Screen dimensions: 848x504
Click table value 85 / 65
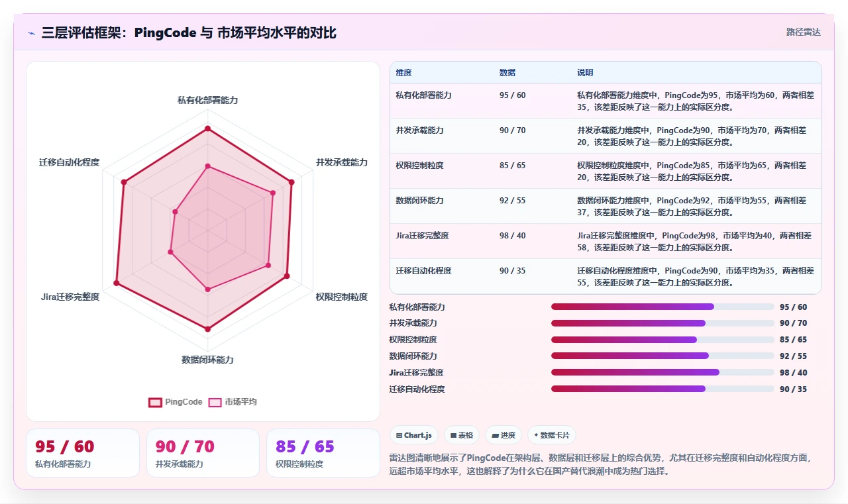coord(512,166)
